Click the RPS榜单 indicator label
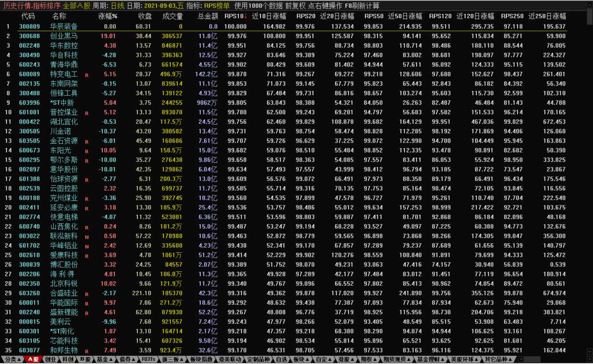The width and height of the screenshot is (593, 364). pyautogui.click(x=217, y=6)
